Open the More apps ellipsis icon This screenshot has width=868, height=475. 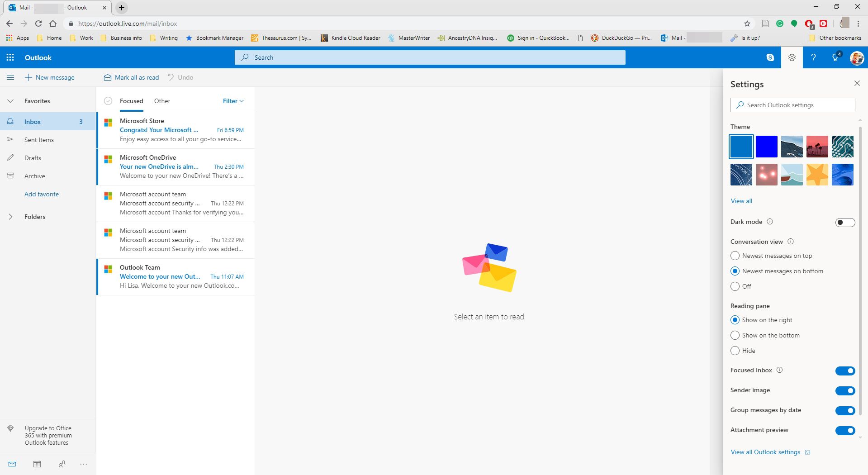click(x=83, y=464)
